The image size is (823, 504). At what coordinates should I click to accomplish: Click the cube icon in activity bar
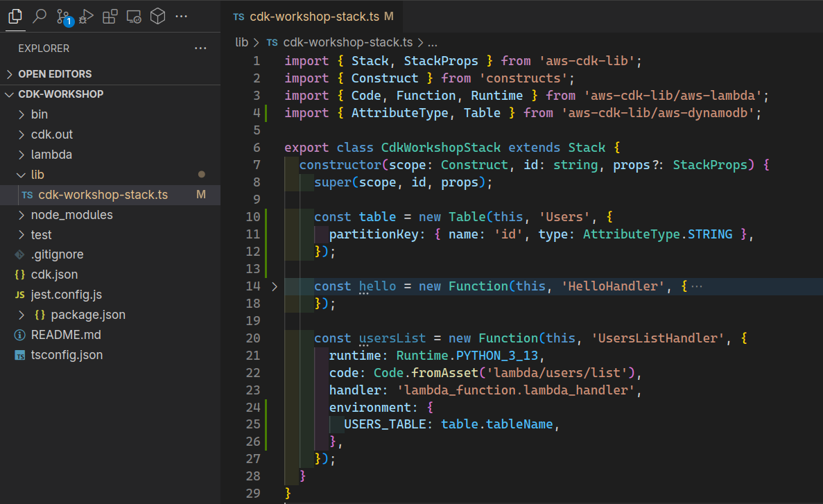[x=157, y=17]
